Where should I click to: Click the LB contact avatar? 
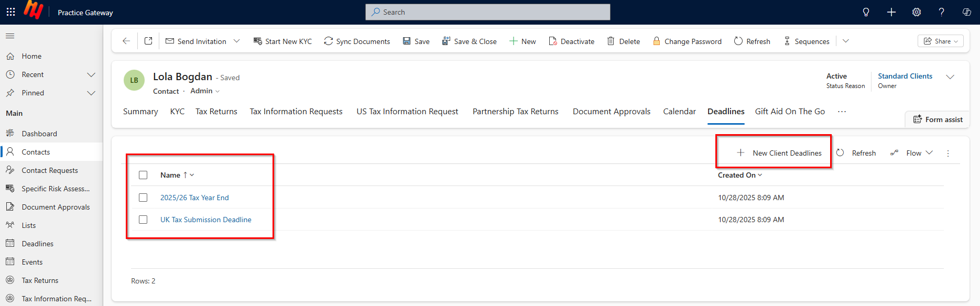click(134, 80)
